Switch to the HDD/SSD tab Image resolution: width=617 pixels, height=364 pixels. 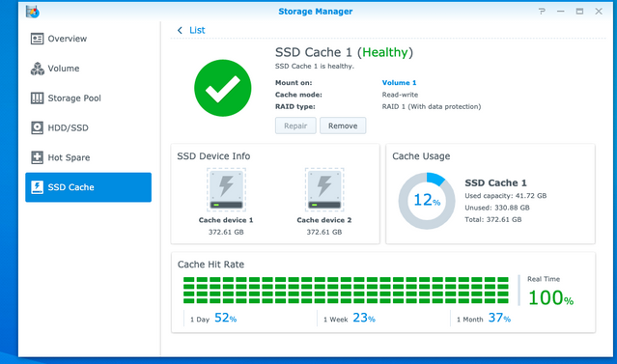[x=88, y=127]
